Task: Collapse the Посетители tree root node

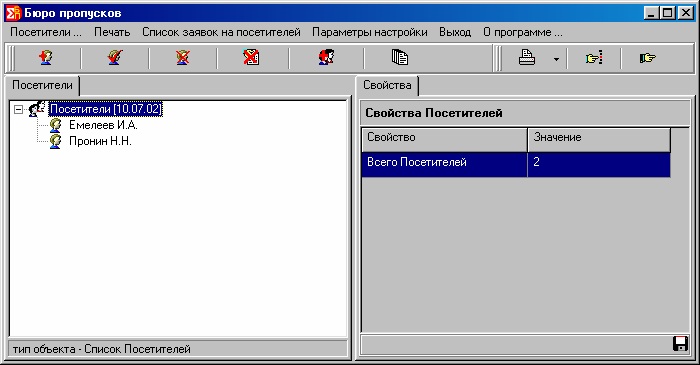Action: tap(18, 109)
